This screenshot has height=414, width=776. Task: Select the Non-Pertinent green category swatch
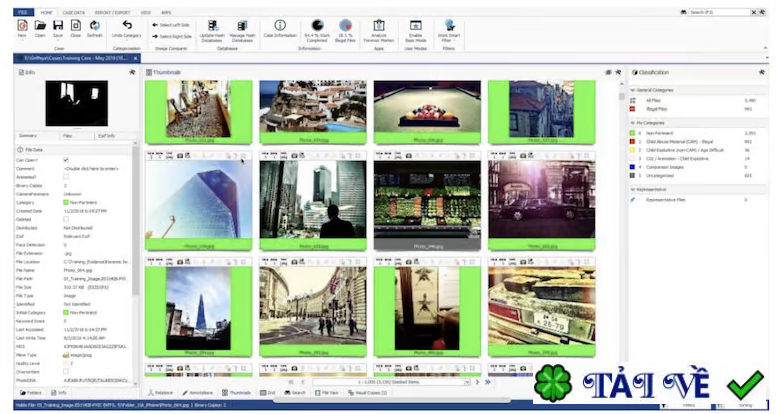632,132
